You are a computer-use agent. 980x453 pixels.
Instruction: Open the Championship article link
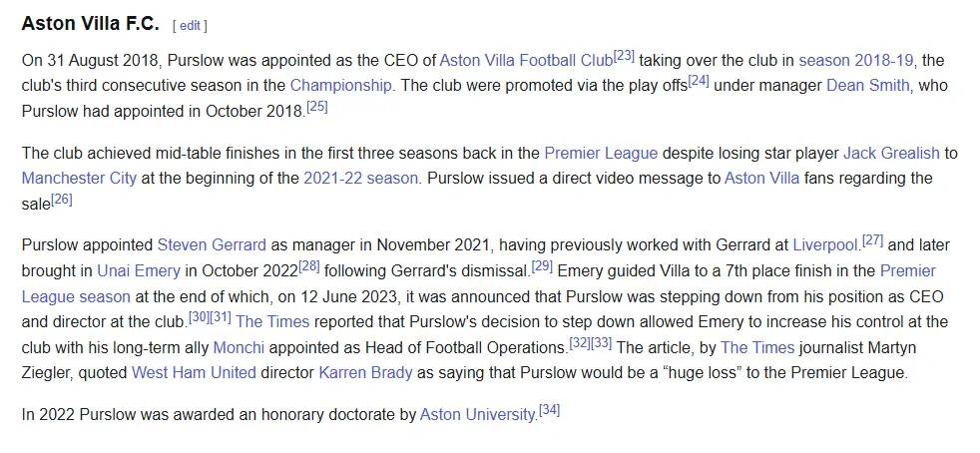[342, 85]
